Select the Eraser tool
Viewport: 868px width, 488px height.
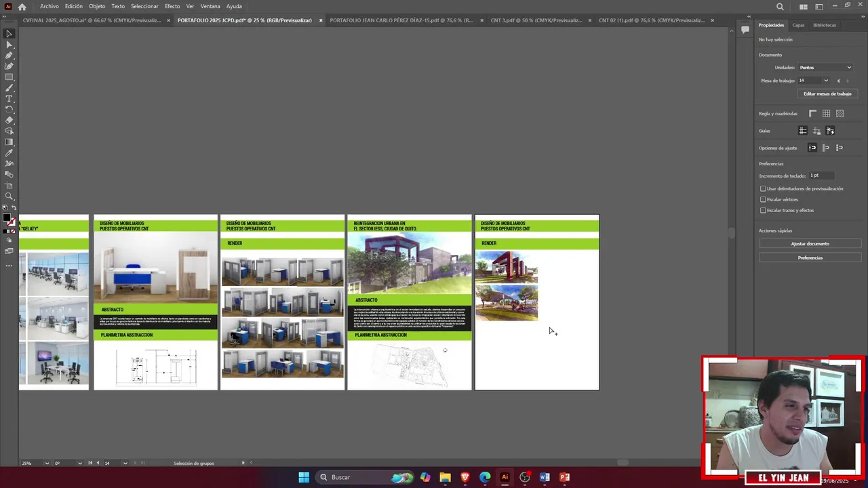tap(9, 120)
